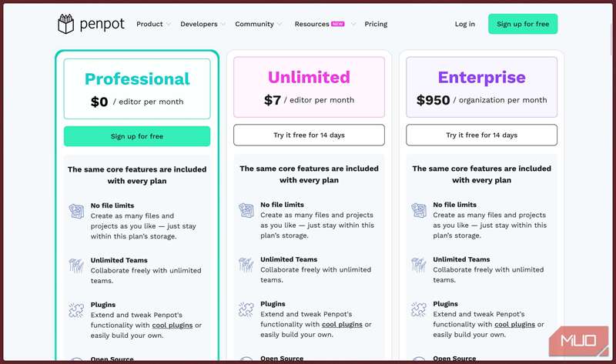
Task: Open cool plugins link in Unlimited plan
Action: (x=340, y=325)
